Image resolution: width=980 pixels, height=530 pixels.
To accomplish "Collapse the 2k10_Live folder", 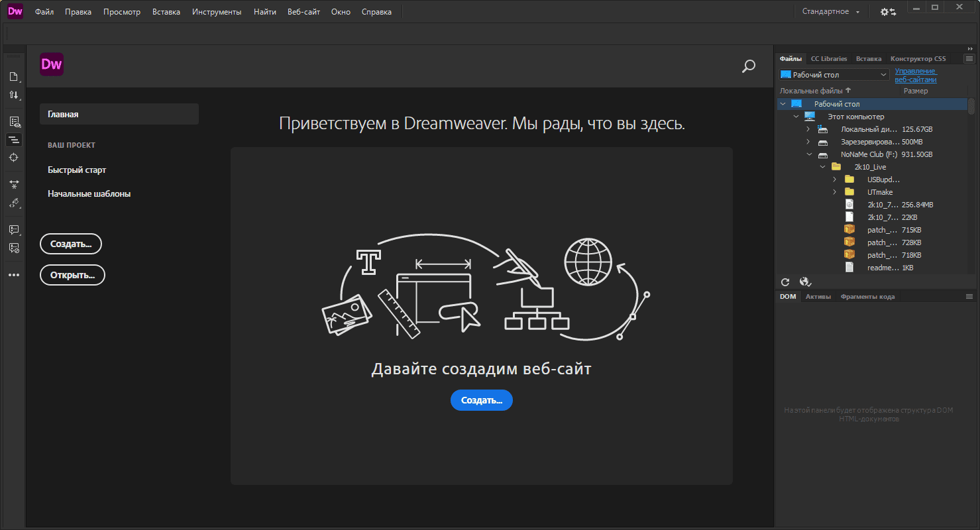I will tap(822, 167).
